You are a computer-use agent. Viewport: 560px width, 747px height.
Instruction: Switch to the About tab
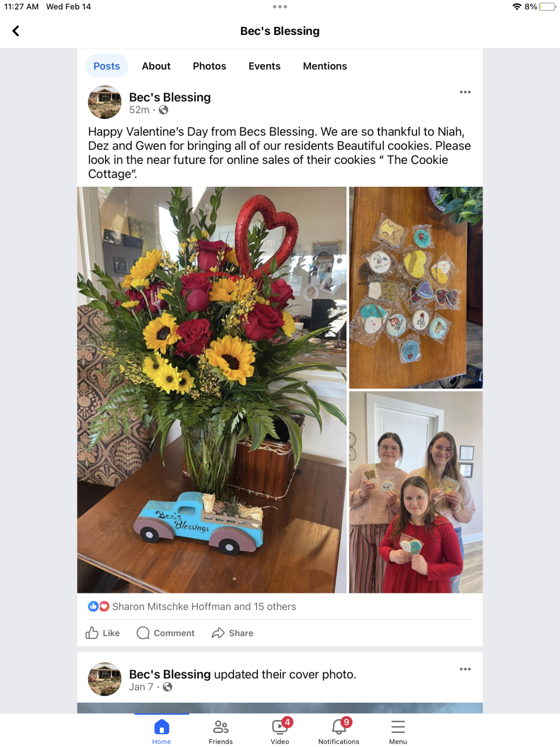coord(156,66)
